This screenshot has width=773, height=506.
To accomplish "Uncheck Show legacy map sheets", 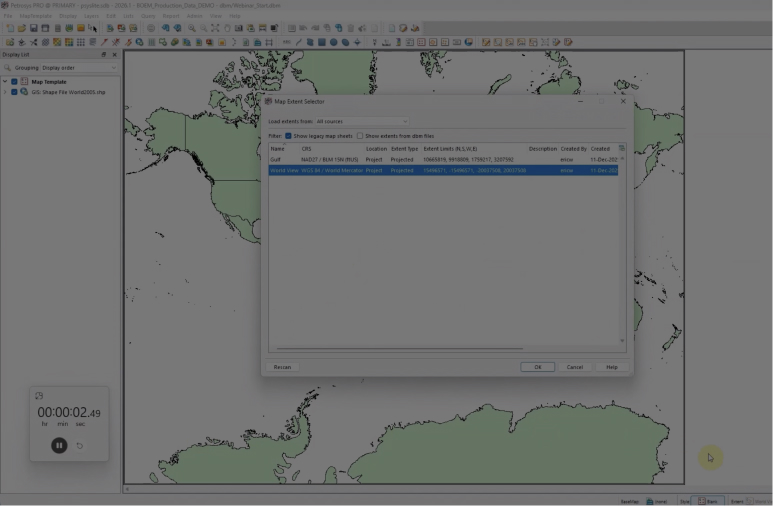I will (289, 135).
